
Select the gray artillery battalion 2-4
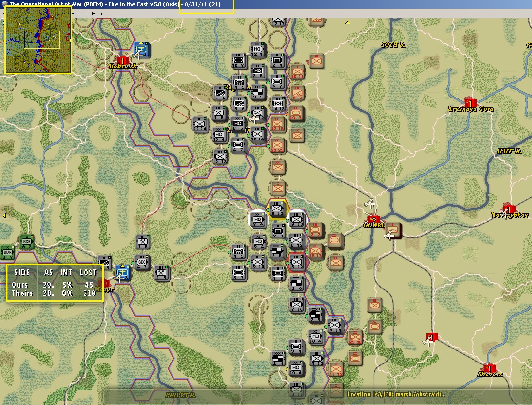pyautogui.click(x=277, y=61)
